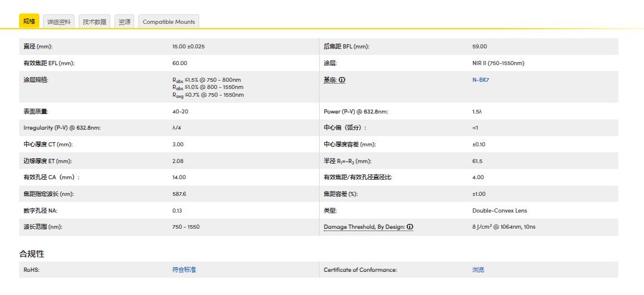This screenshot has width=644, height=295.
Task: Click the info icon next to 基底
Action: point(342,80)
